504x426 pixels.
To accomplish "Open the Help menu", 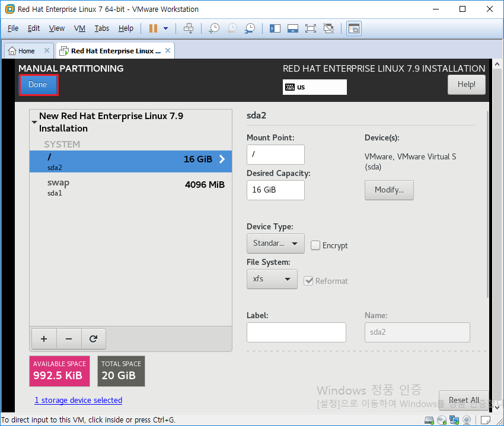I will [x=126, y=28].
